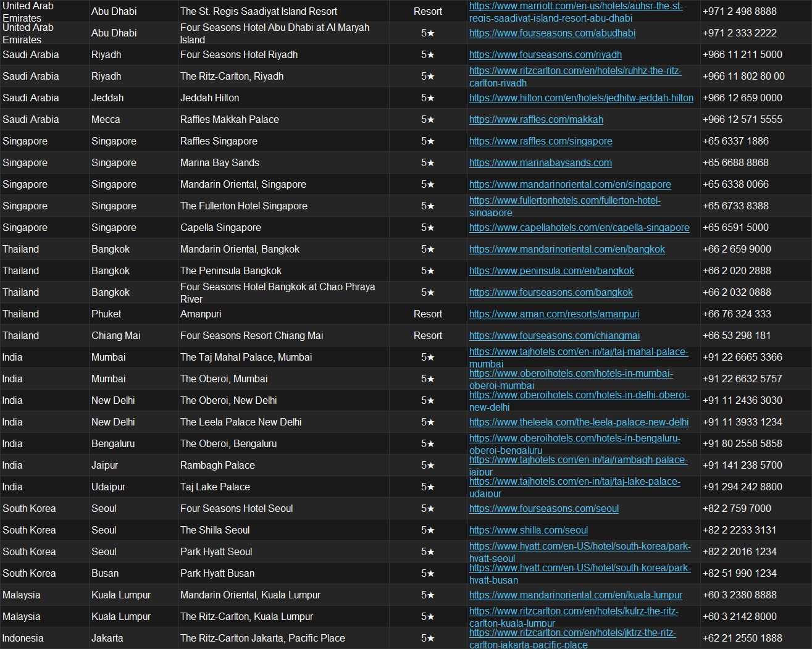Select phone number '+66 76 324 333'
The width and height of the screenshot is (812, 649).
point(737,314)
